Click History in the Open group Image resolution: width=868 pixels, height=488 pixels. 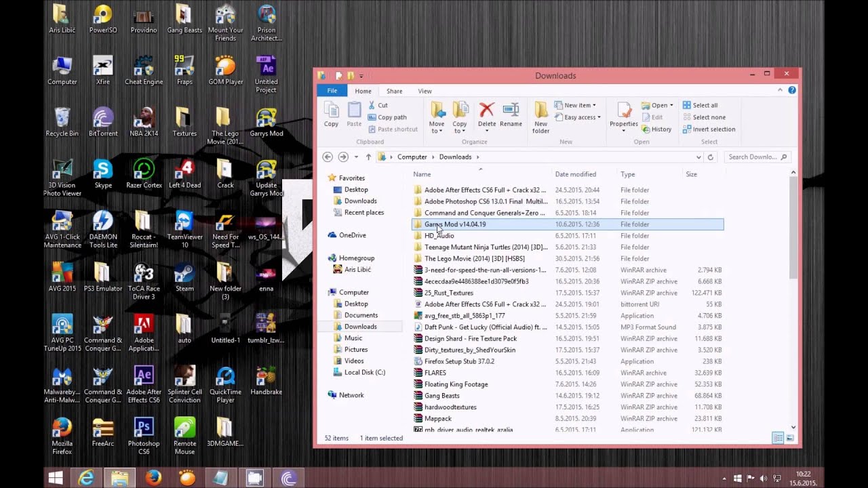point(656,129)
